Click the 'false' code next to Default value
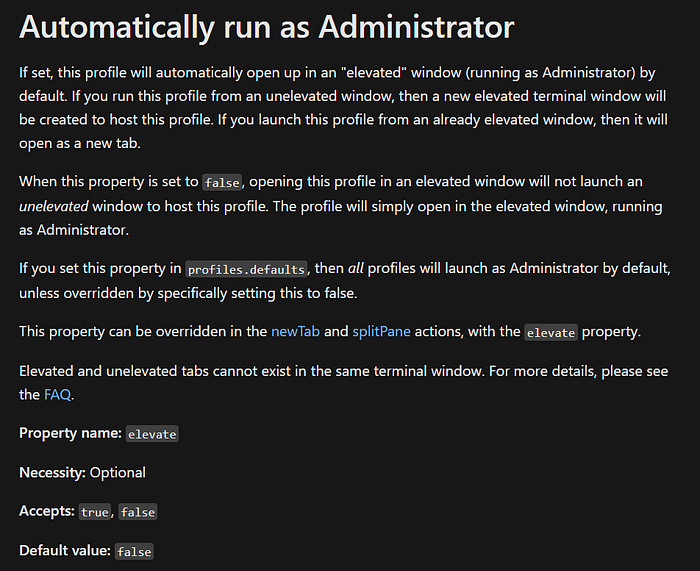700x571 pixels. (134, 552)
